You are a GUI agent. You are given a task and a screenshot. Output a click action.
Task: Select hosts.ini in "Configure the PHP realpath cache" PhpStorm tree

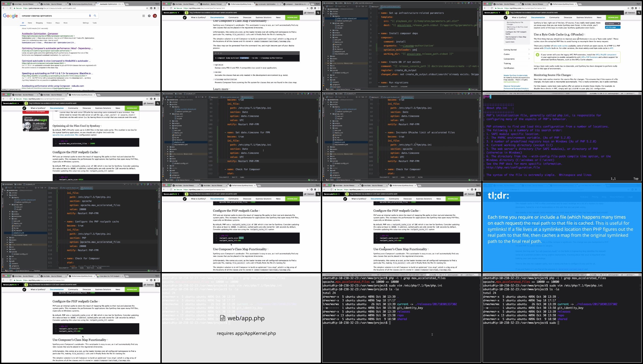17,226
